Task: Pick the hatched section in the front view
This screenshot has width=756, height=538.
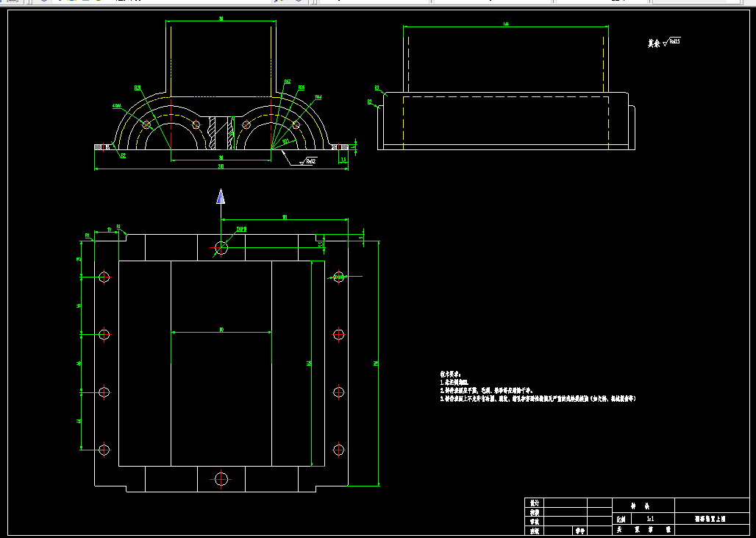Action: coord(222,132)
